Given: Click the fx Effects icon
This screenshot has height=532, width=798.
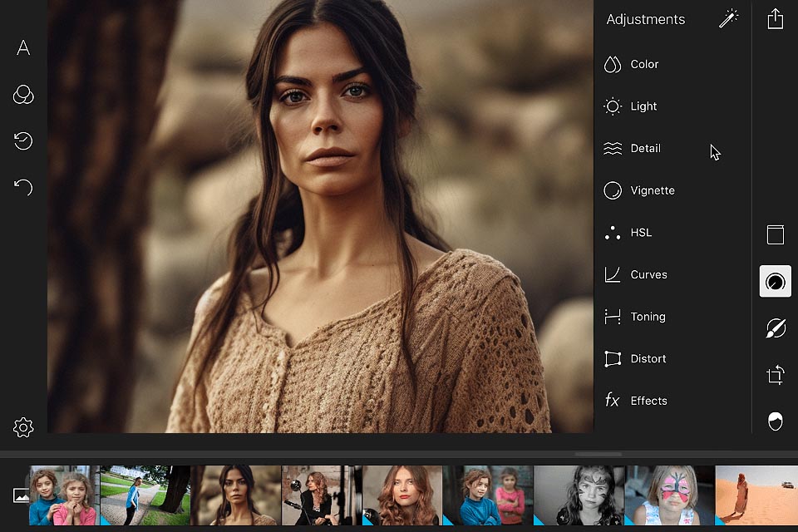Looking at the screenshot, I should click(x=613, y=401).
